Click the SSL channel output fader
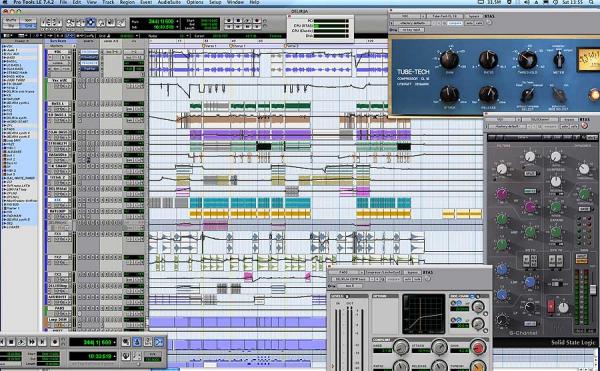The image size is (600, 371). coord(593,290)
